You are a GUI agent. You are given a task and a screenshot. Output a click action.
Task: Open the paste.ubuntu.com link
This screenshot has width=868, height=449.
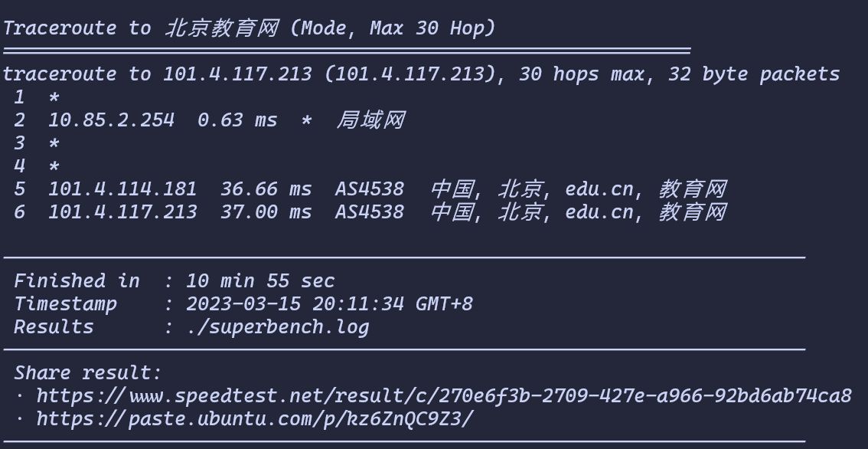tap(255, 418)
